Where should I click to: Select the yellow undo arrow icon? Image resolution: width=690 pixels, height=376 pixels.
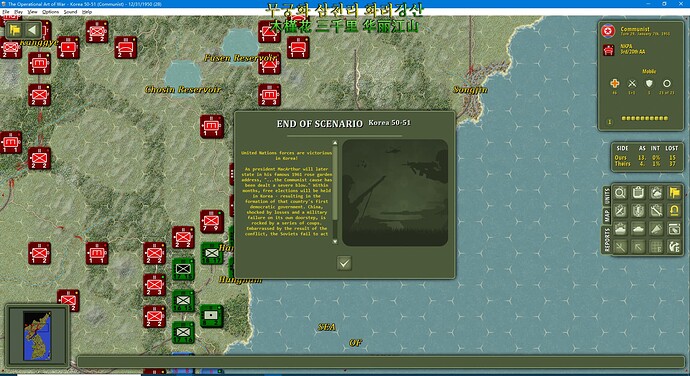[x=674, y=211]
